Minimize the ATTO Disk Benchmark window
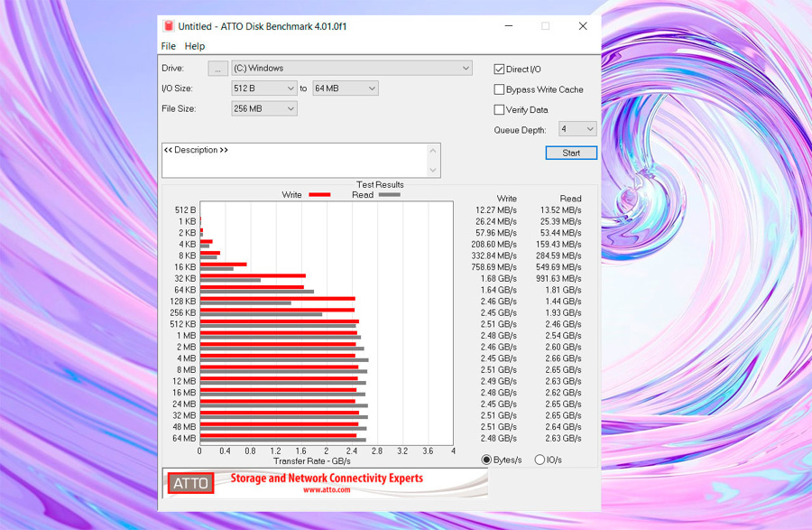This screenshot has width=812, height=530. tap(509, 26)
